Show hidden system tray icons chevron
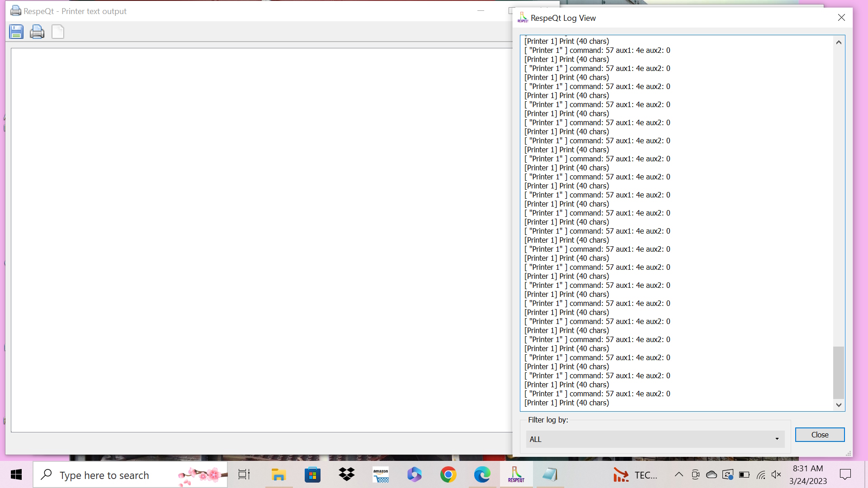The width and height of the screenshot is (868, 488). click(x=679, y=474)
